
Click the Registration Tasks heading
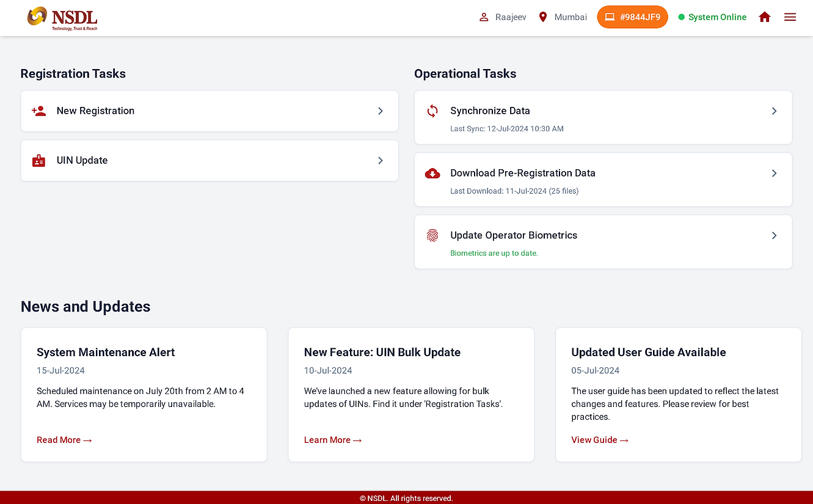coord(73,74)
